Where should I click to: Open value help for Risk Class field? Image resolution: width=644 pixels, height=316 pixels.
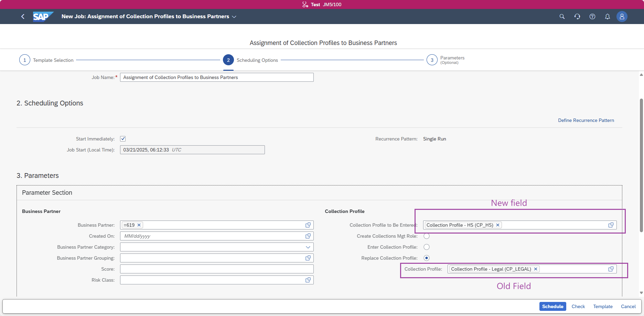click(308, 280)
